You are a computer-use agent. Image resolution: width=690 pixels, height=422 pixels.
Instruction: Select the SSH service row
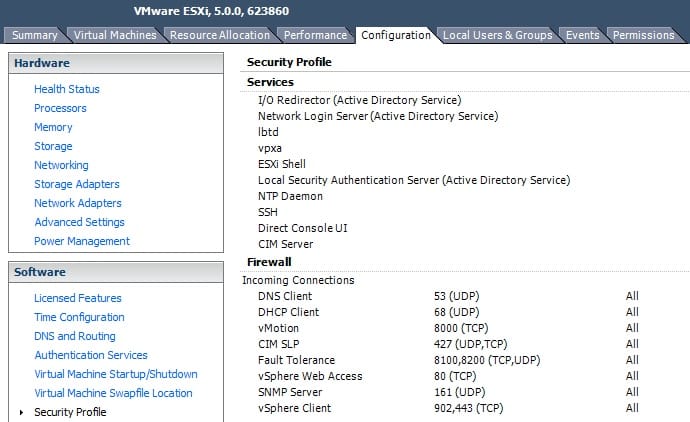click(x=268, y=212)
